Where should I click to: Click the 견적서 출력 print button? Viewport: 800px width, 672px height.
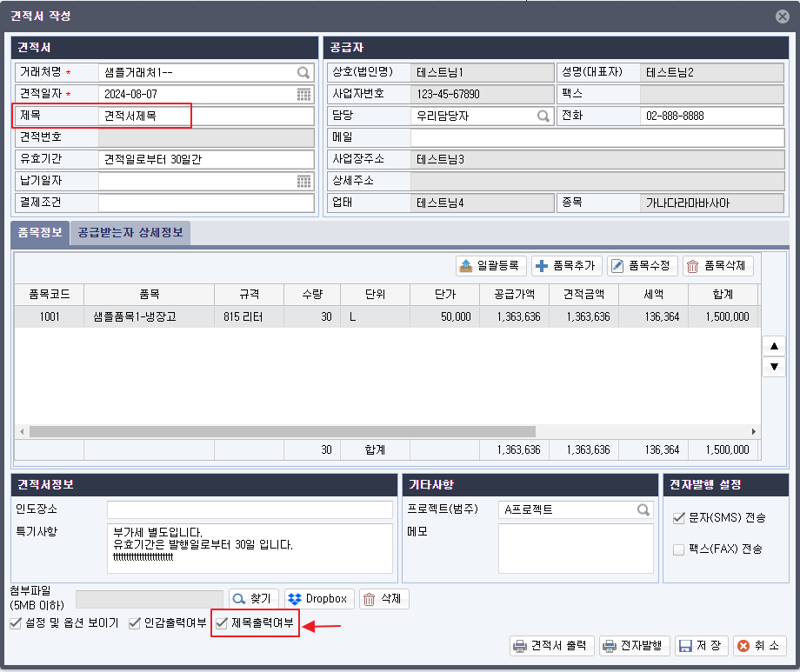click(552, 645)
